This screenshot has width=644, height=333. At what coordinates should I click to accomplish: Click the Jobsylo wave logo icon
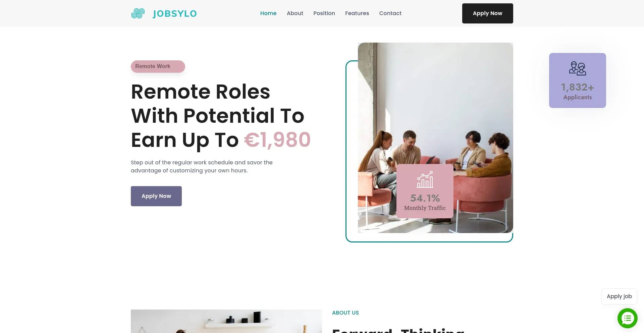138,13
